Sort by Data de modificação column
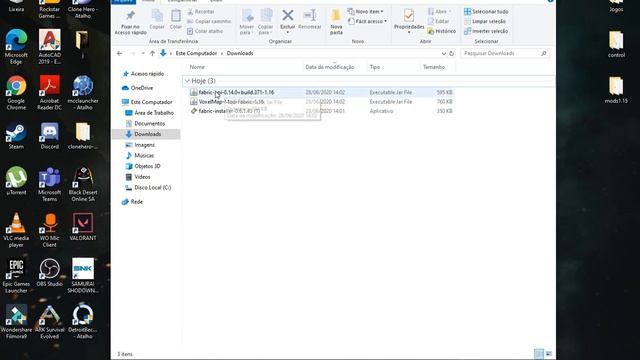The height and width of the screenshot is (360, 640). click(330, 67)
